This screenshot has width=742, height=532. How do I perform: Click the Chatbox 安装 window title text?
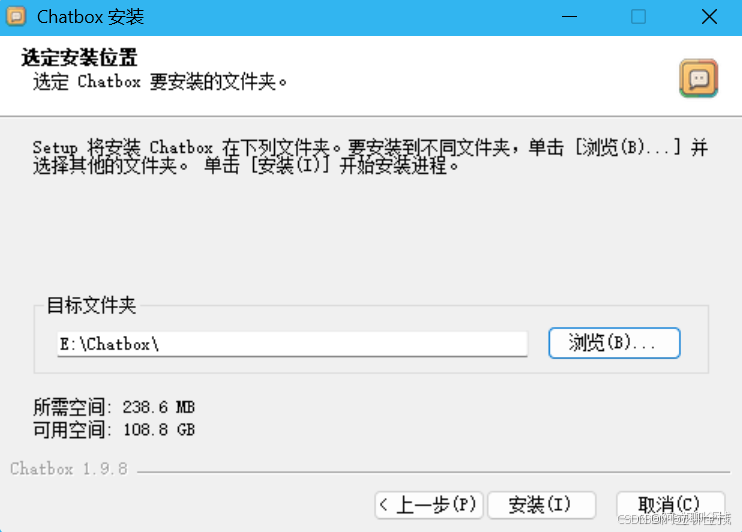tap(90, 17)
